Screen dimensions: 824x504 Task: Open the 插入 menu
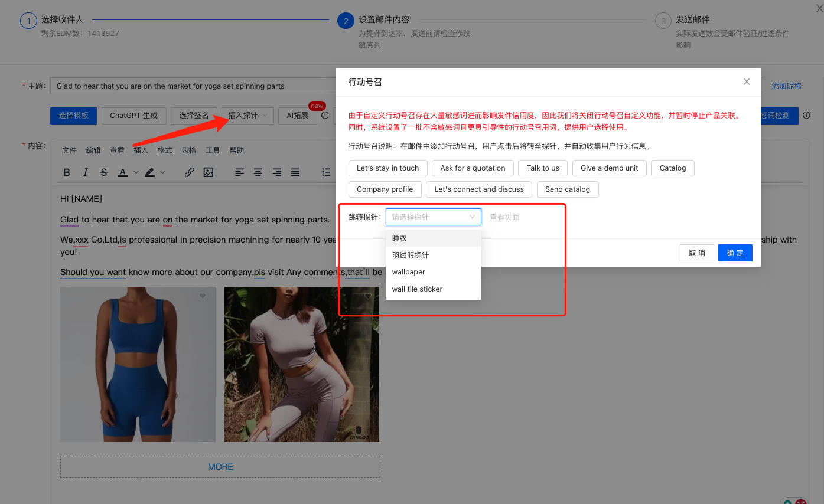pos(141,150)
